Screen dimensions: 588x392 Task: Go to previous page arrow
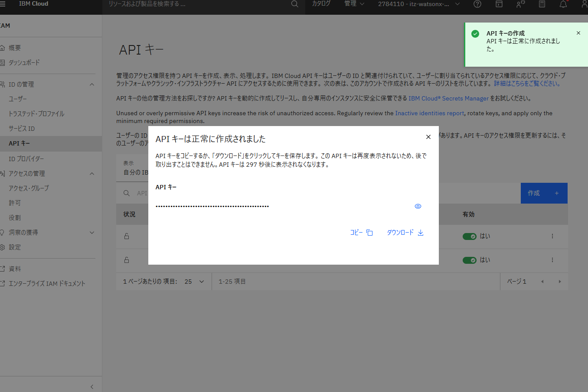tap(542, 282)
